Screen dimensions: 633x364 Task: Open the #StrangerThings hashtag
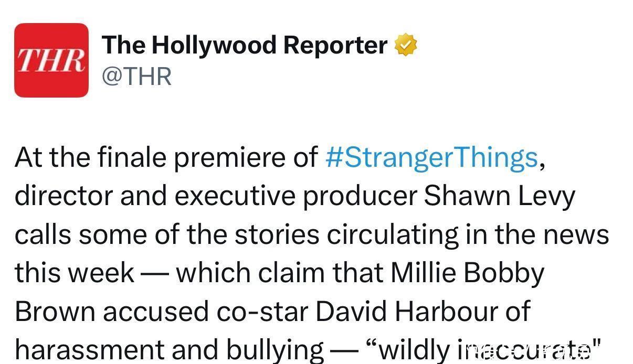tap(431, 157)
